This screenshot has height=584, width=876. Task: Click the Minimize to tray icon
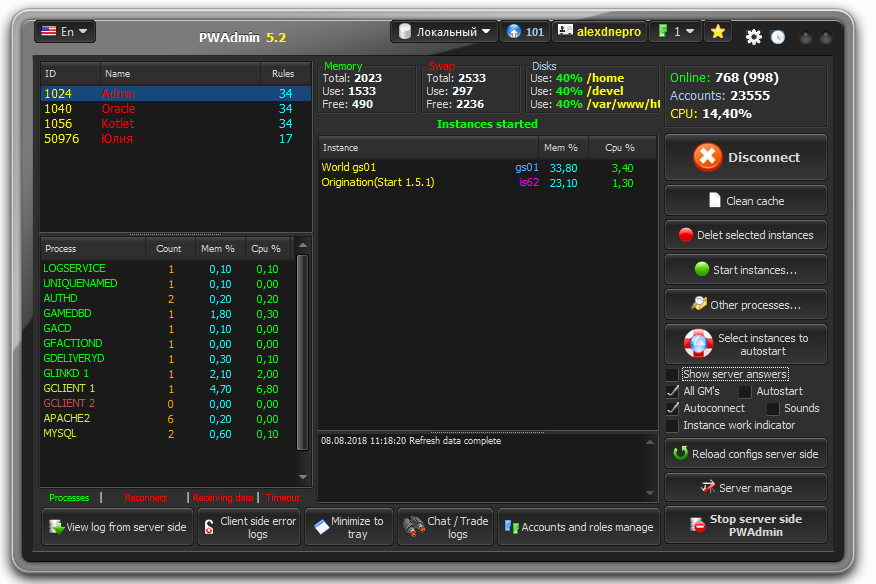coord(322,526)
